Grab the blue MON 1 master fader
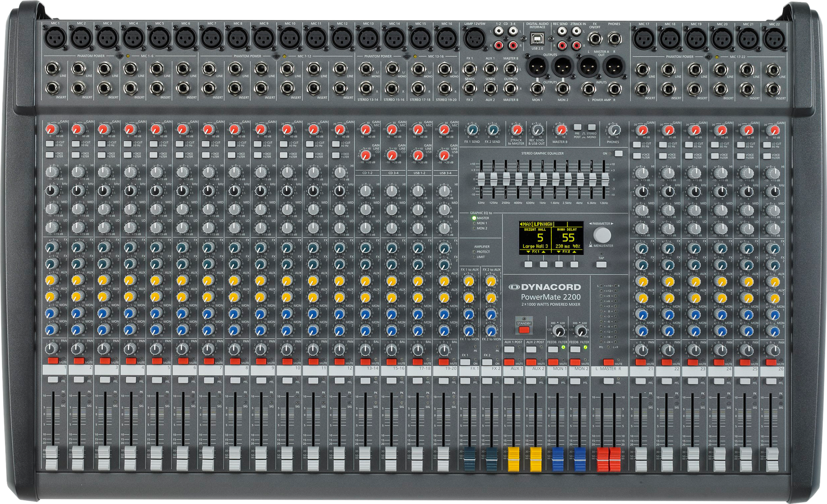Image resolution: width=827 pixels, height=504 pixels. pos(558,458)
